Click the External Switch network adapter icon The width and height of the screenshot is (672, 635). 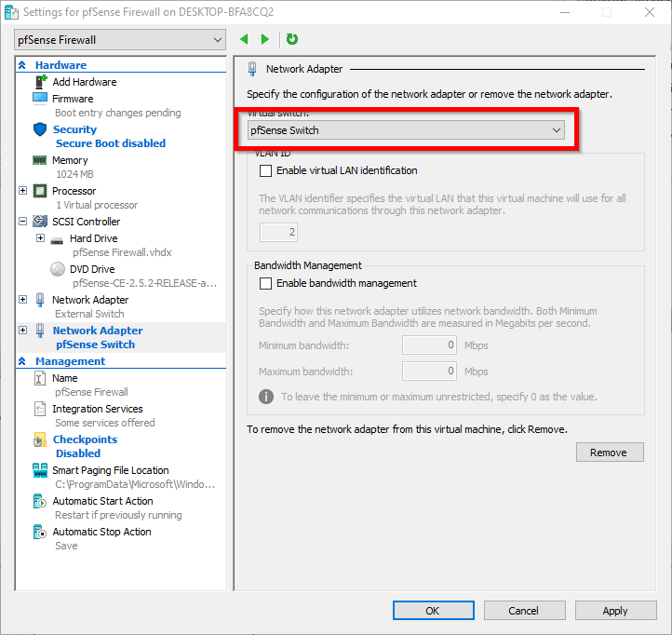pyautogui.click(x=40, y=300)
